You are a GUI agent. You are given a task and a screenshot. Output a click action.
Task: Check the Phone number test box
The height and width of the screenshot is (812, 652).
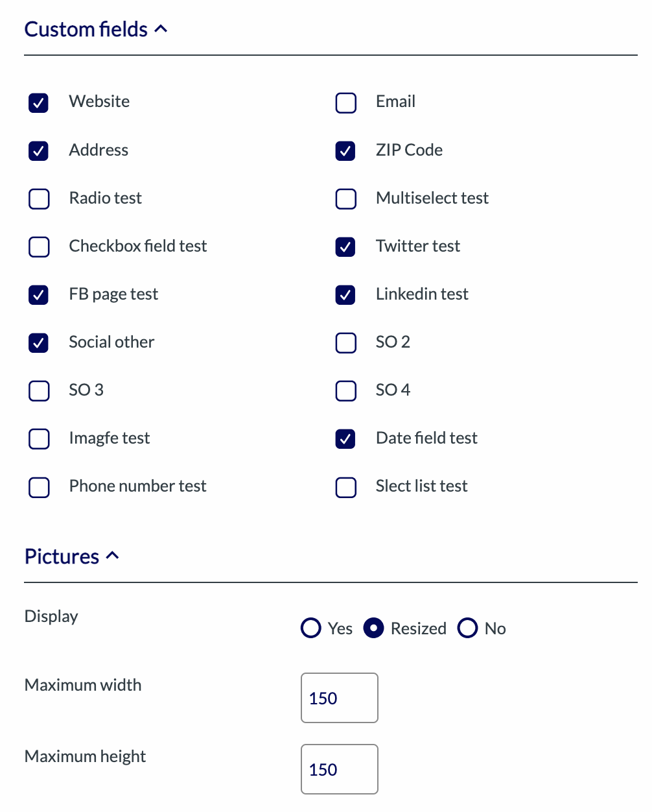(39, 486)
